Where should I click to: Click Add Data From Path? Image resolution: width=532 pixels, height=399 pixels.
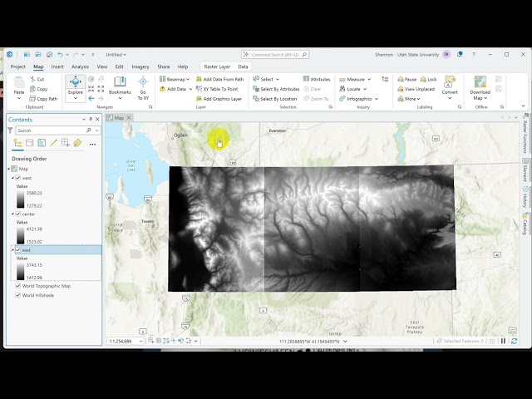[219, 79]
